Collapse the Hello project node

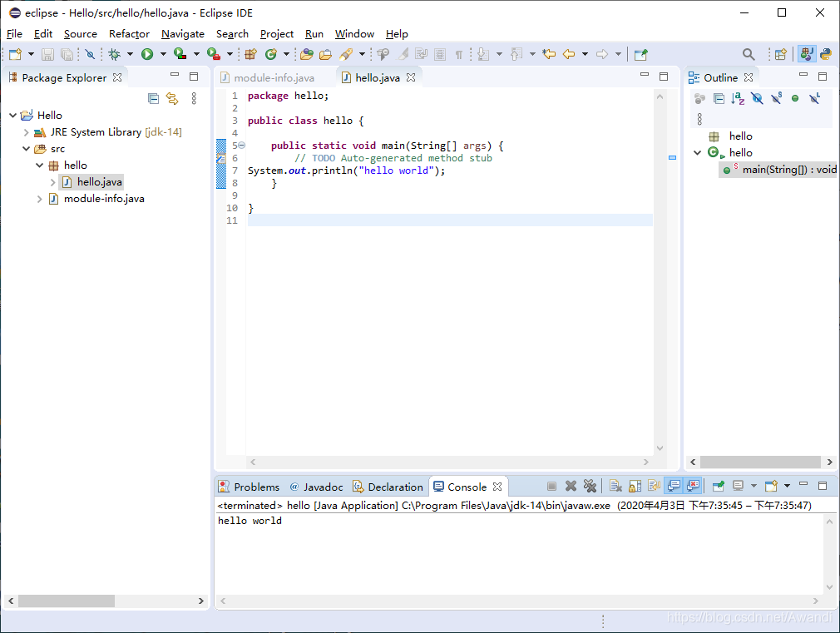(x=12, y=116)
